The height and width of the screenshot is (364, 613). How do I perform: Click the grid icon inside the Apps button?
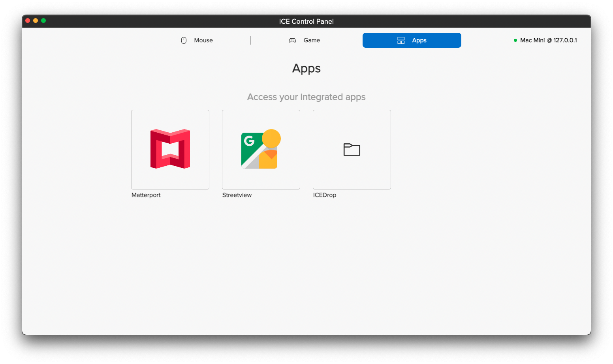coord(401,40)
